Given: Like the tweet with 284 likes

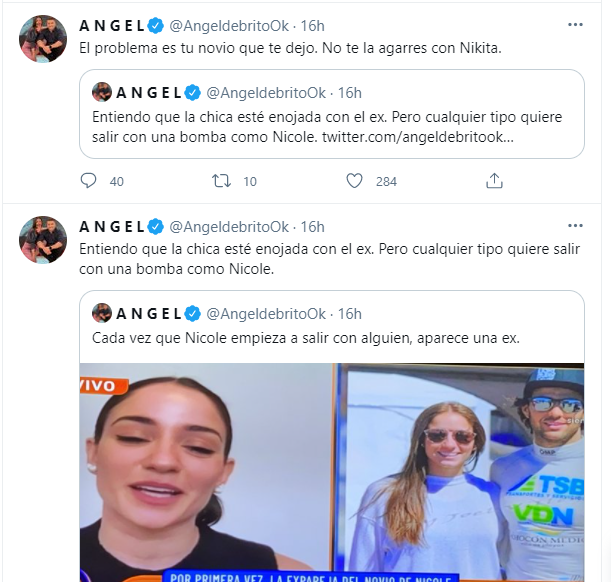Looking at the screenshot, I should pyautogui.click(x=354, y=181).
